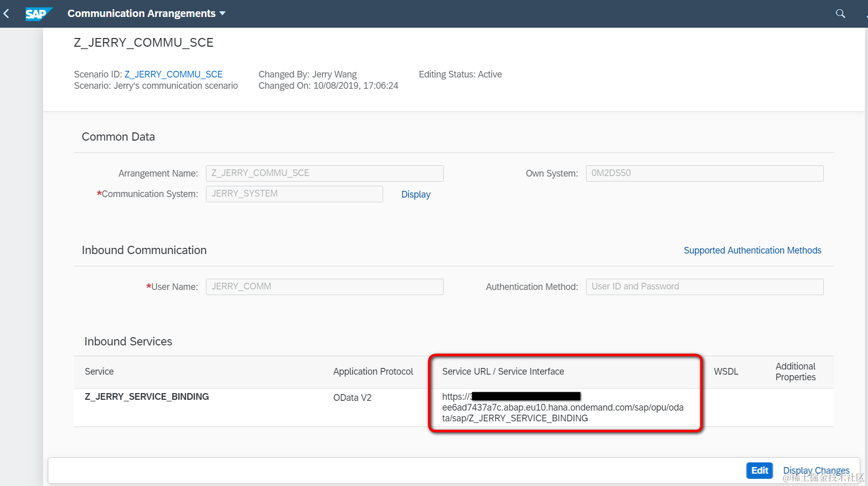The height and width of the screenshot is (486, 868).
Task: Click the Changed By: Jerry Wang text
Action: (x=308, y=74)
